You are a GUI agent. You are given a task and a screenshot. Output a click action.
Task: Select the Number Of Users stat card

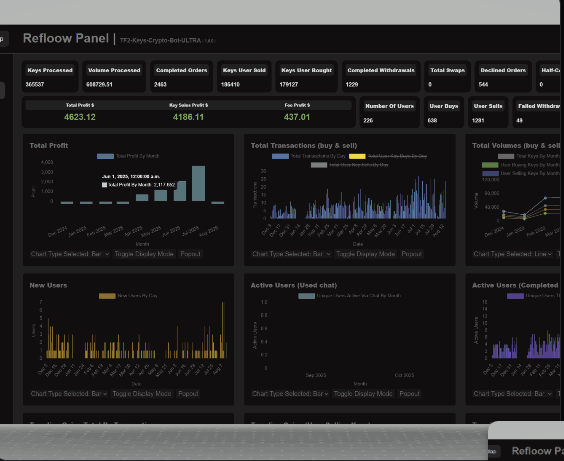coord(390,112)
